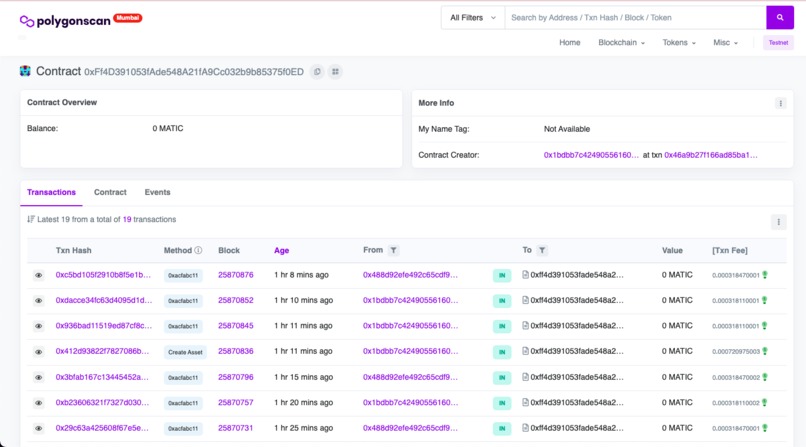Click the Method info circle icon
The width and height of the screenshot is (806, 447).
click(x=198, y=250)
